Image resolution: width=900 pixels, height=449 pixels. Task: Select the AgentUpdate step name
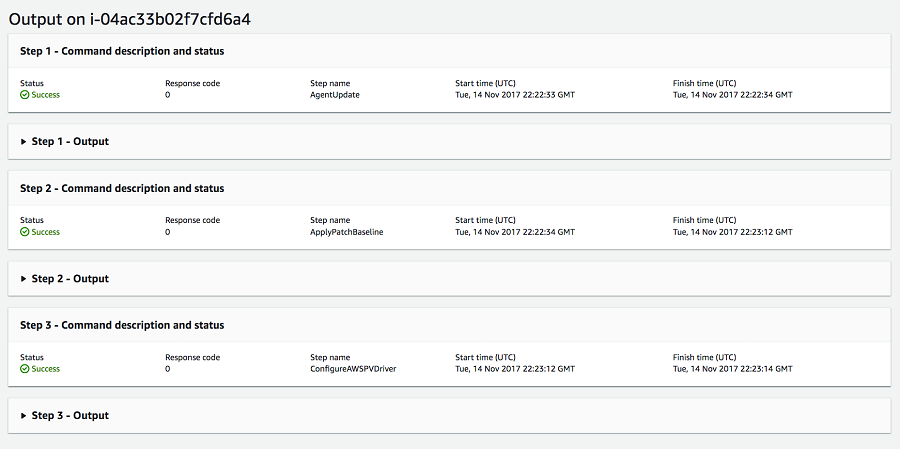pyautogui.click(x=334, y=95)
